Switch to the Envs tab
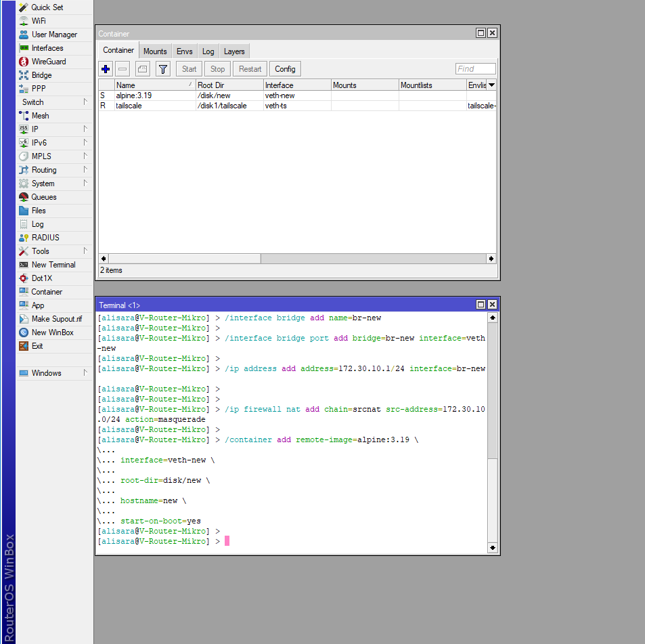The width and height of the screenshot is (645, 644). (184, 51)
